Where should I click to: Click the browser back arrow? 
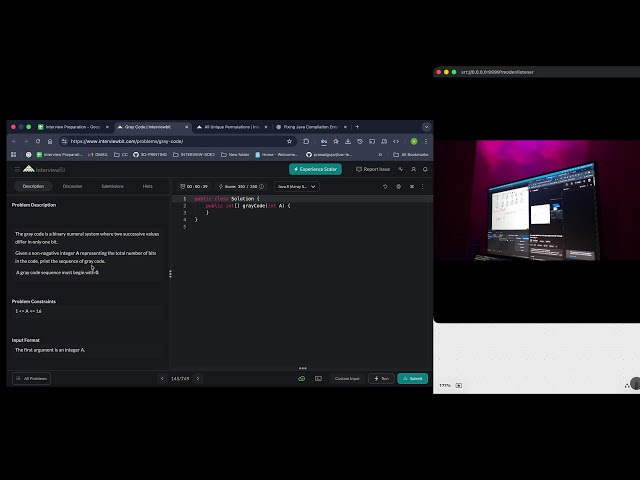pyautogui.click(x=14, y=141)
